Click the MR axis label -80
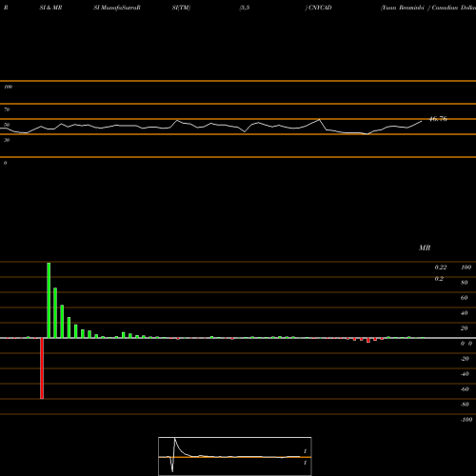Image resolution: width=476 pixels, height=476 pixels. pos(465,405)
